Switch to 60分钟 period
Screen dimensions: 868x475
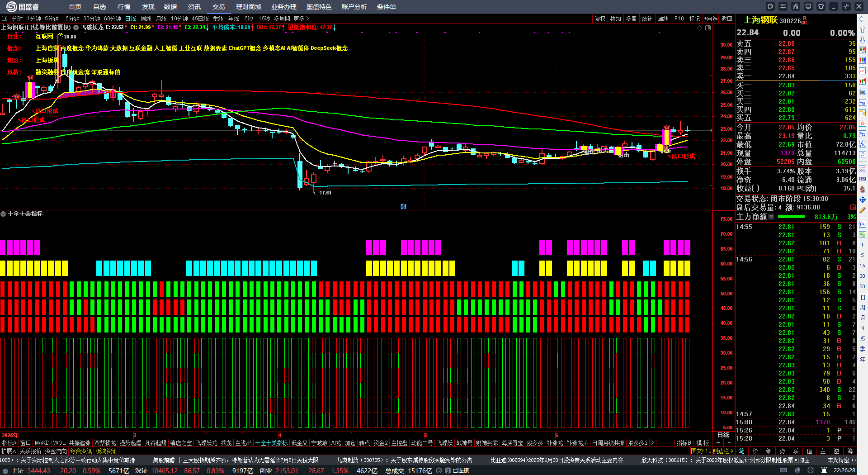coord(113,19)
